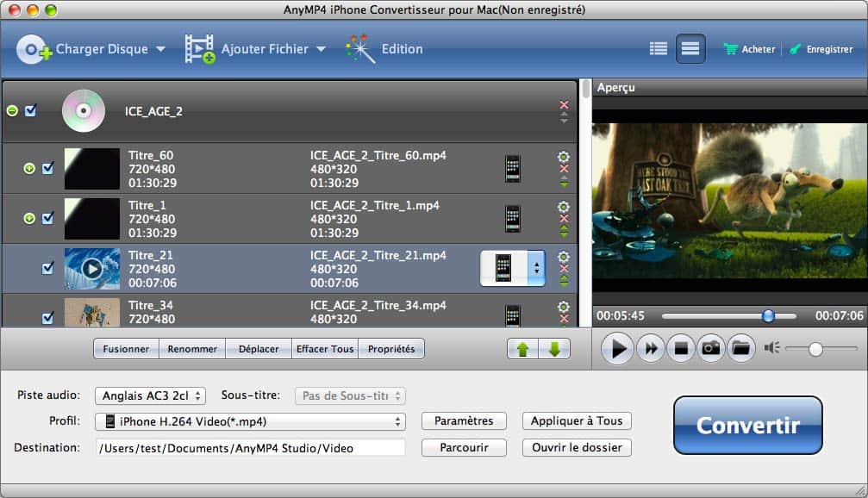Image resolution: width=868 pixels, height=498 pixels.
Task: Click iPhone profile icon for Titre_60
Action: [513, 169]
